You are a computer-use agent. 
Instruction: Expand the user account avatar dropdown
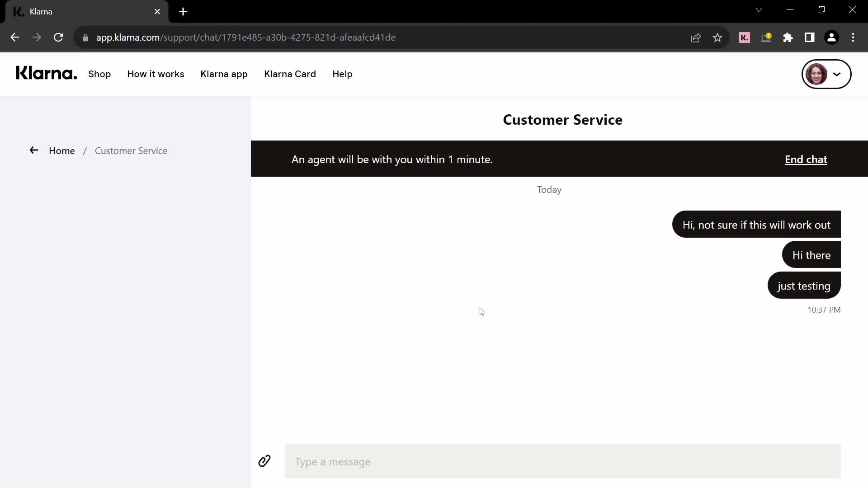click(x=826, y=74)
